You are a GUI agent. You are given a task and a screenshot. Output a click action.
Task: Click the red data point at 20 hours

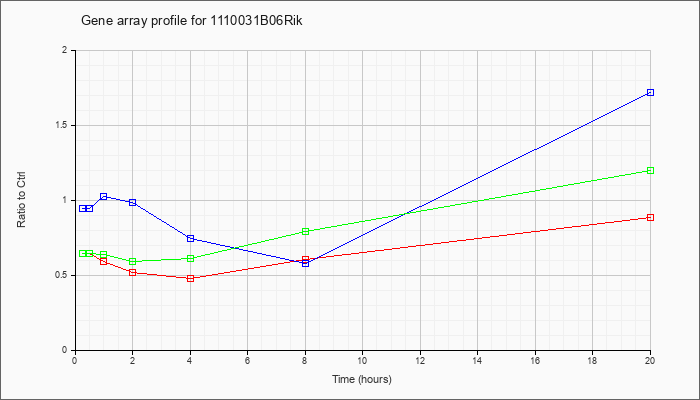[x=650, y=217]
